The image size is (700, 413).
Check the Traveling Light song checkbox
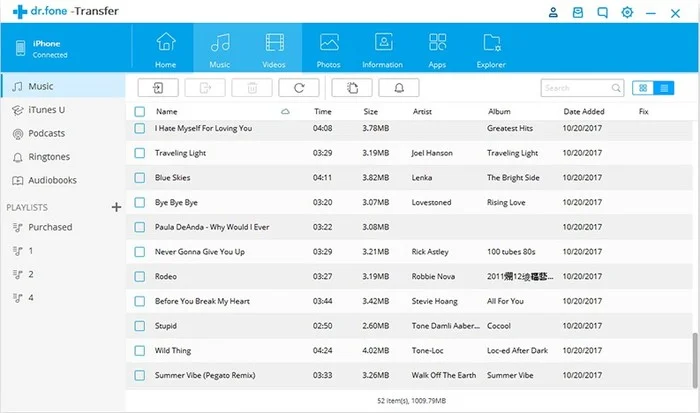click(x=140, y=153)
